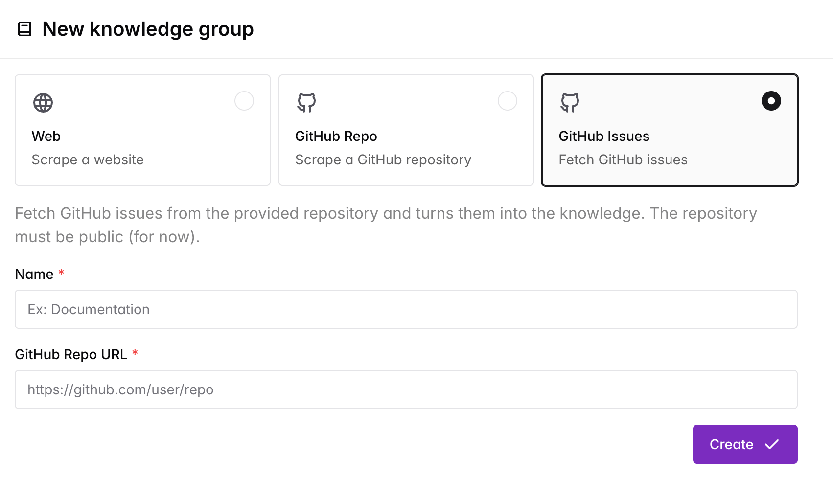Click the Fetch GitHub issues description text

(623, 160)
